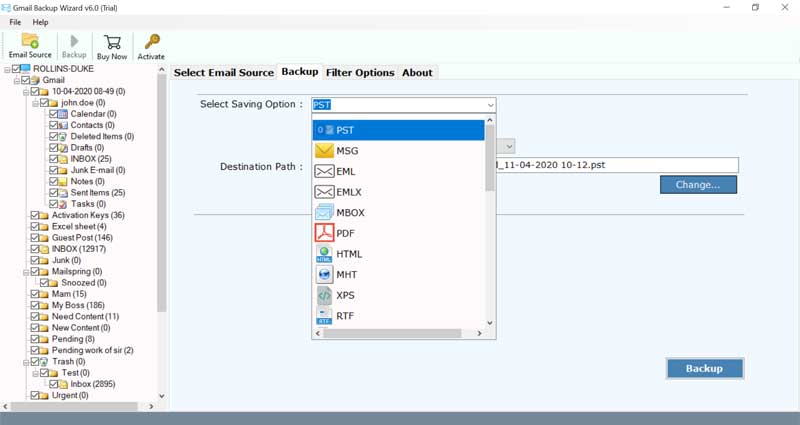Select the Excel sheet (4) folder
The height and width of the screenshot is (425, 800).
(79, 226)
